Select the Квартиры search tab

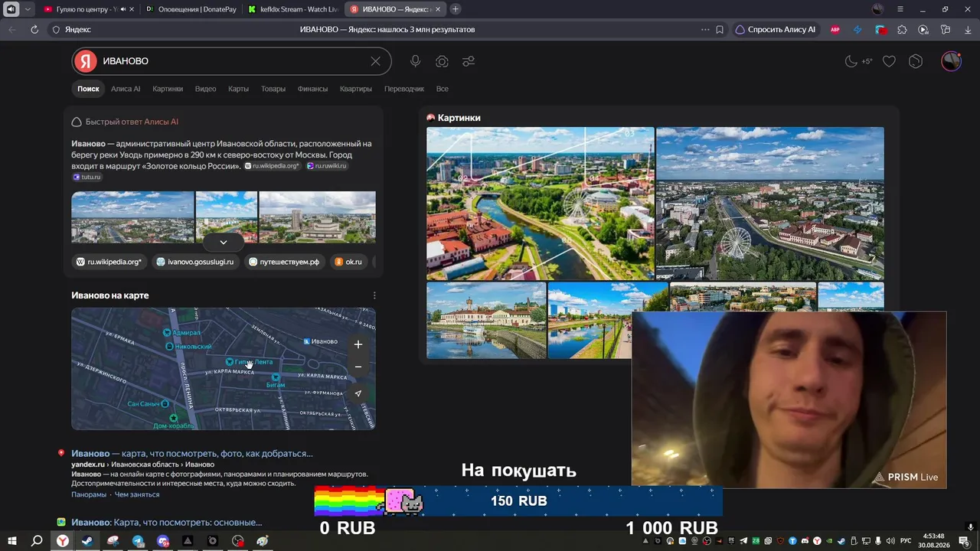tap(356, 89)
